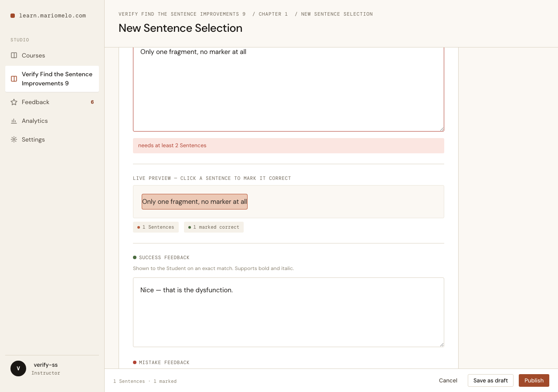The height and width of the screenshot is (392, 558).
Task: Click the 1 marked correct chip
Action: (214, 227)
